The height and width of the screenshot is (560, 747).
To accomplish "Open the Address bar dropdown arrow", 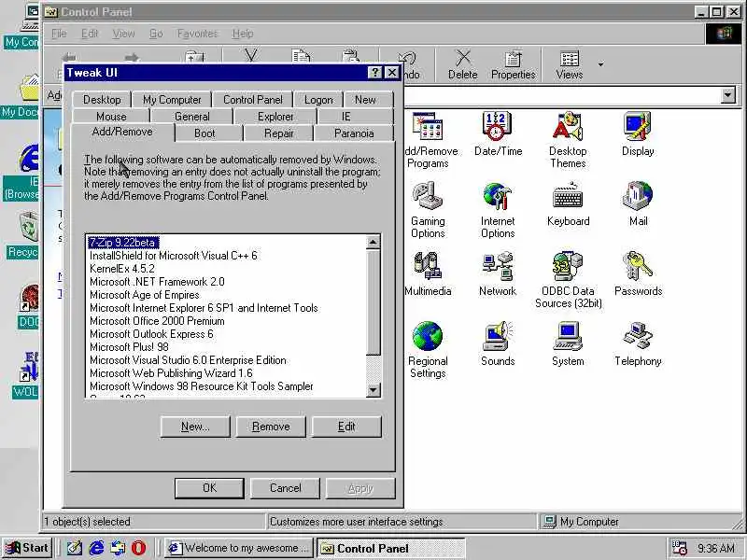I will tap(727, 95).
